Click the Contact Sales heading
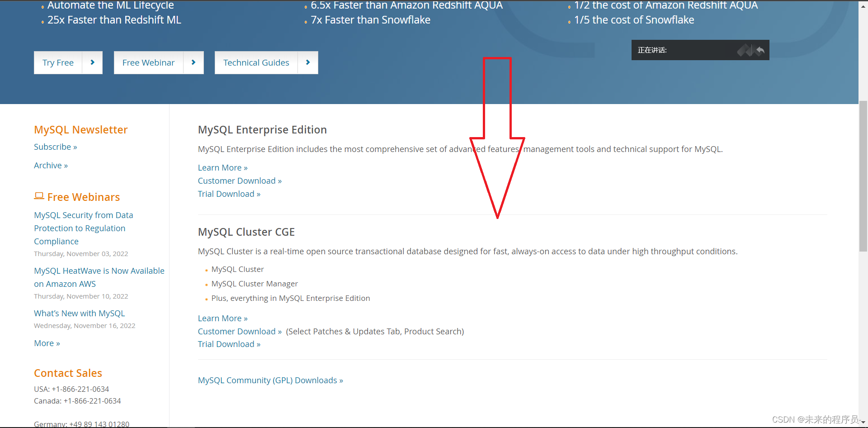 [68, 373]
